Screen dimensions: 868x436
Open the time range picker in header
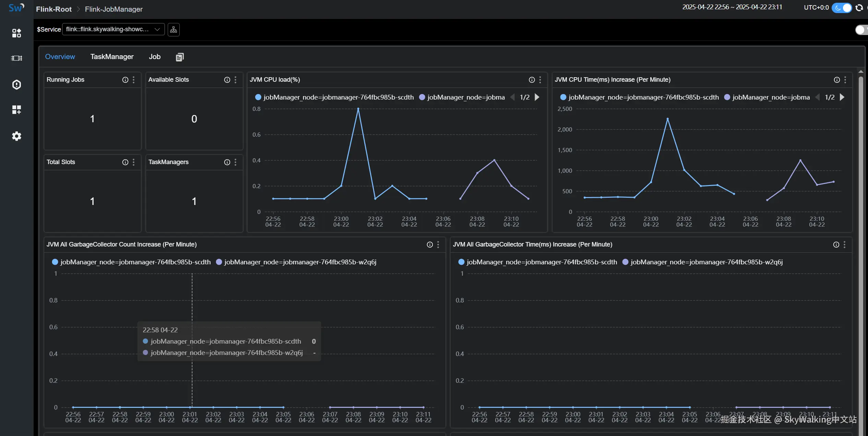tap(732, 7)
